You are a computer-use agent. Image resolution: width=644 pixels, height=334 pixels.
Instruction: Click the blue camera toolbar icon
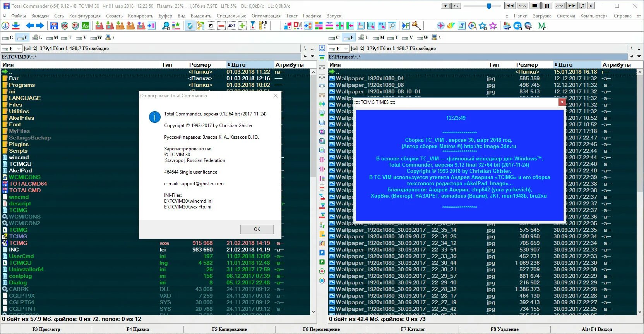coord(517,26)
